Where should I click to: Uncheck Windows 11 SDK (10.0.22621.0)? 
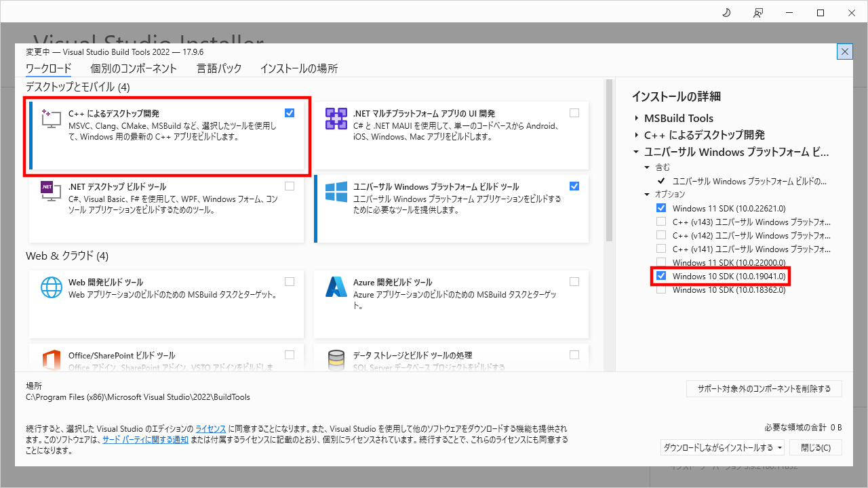pos(661,207)
